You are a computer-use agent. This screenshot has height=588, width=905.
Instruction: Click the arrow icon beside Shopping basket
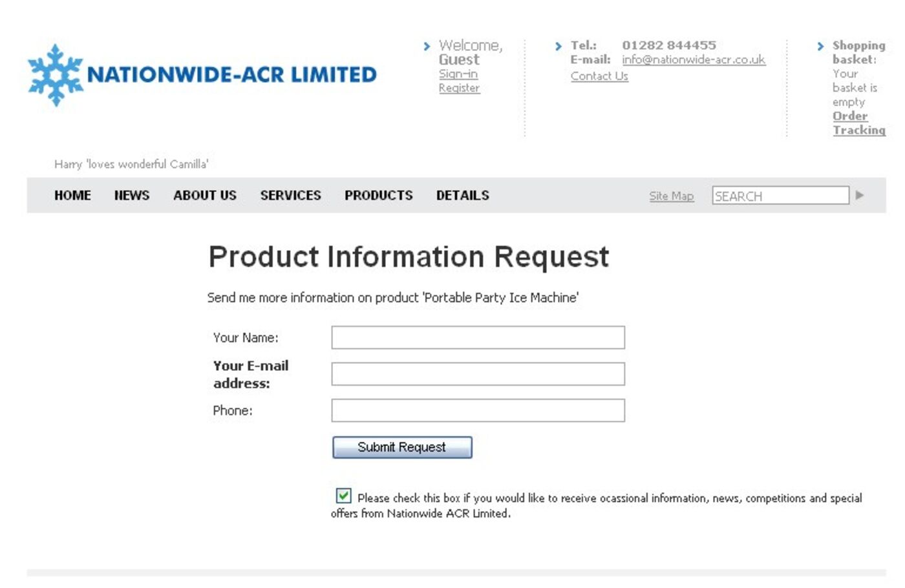820,47
